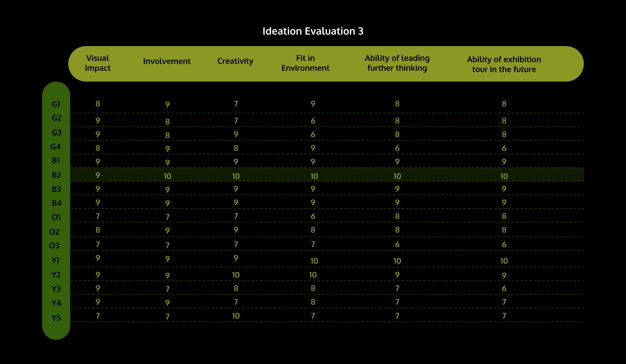Screen dimensions: 626x364
Task: Select Y5's Creativity score 10
Action: pyautogui.click(x=236, y=316)
